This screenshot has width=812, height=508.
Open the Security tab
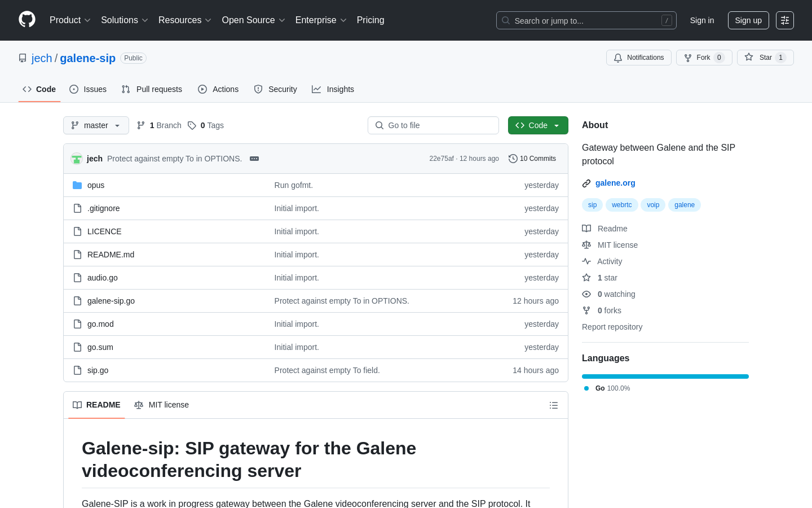coord(275,89)
